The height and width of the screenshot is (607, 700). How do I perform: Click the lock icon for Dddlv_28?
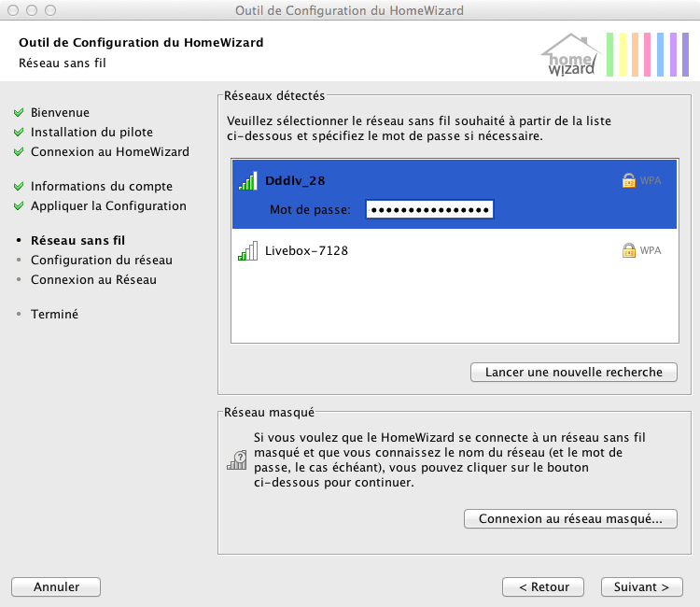click(628, 181)
